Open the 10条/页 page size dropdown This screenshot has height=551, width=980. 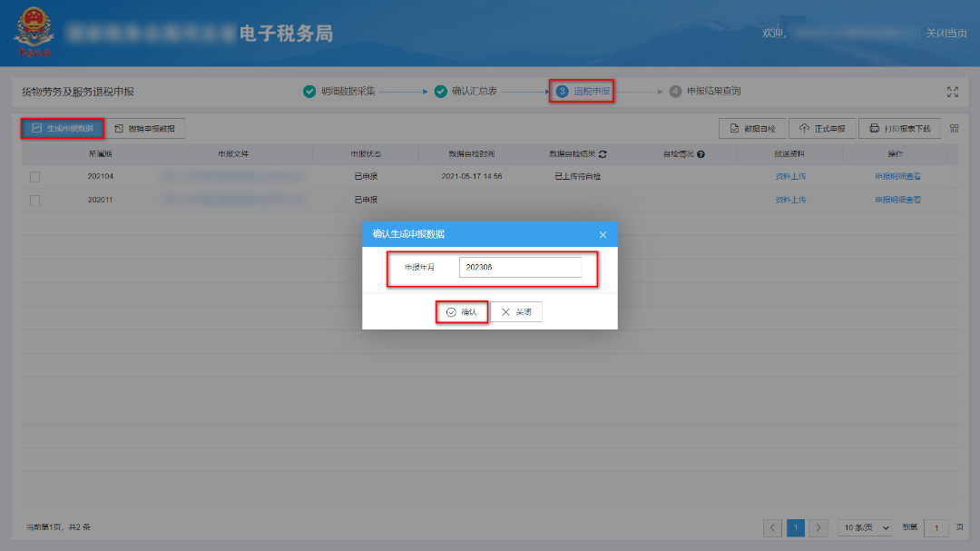click(866, 528)
